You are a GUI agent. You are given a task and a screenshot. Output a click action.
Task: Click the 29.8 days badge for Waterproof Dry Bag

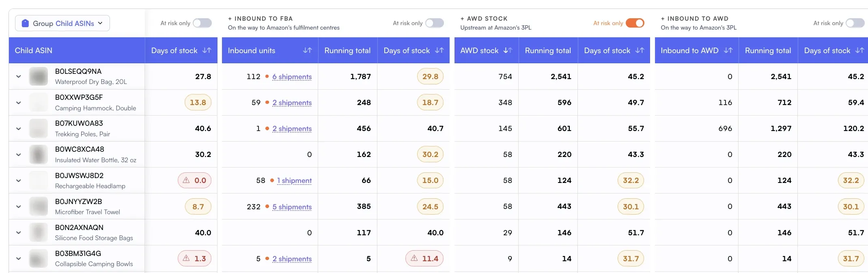click(430, 76)
